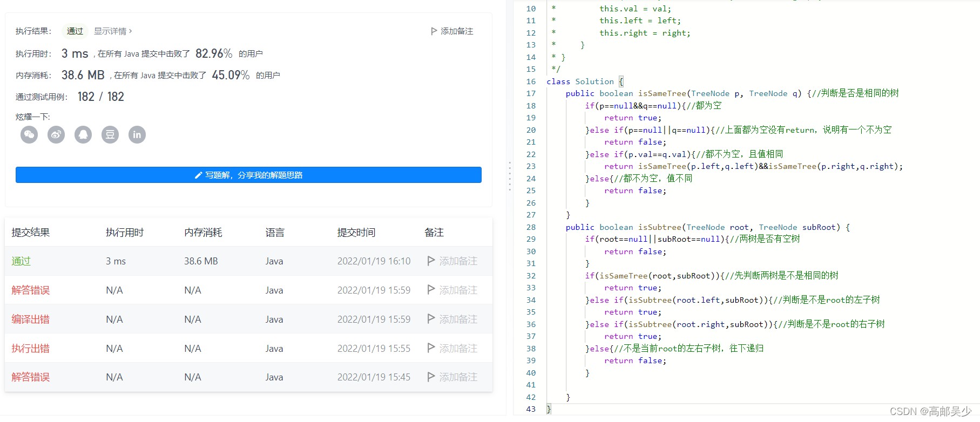
Task: Expand 显示详情 details link
Action: click(x=113, y=31)
